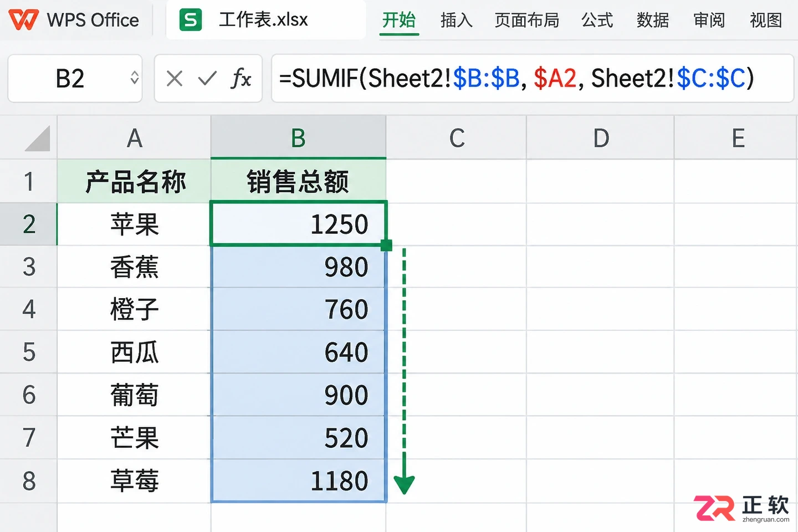Click the Name Box showing B2
The height and width of the screenshot is (532, 798).
click(x=75, y=78)
